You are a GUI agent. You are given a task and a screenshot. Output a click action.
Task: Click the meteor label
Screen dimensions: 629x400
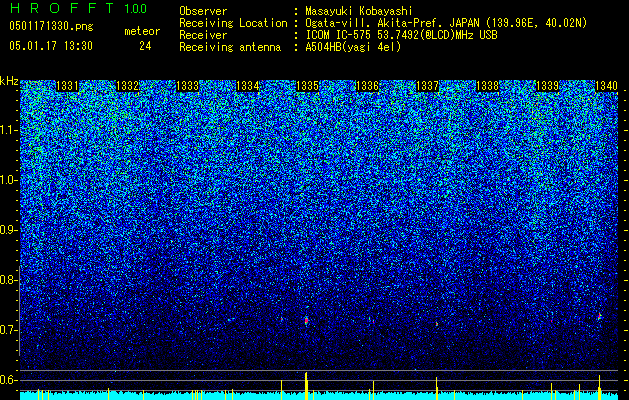tap(142, 31)
